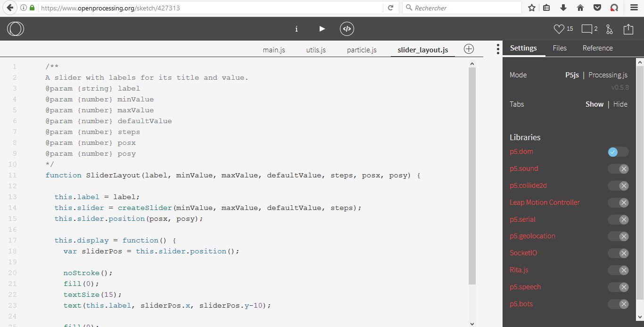Click the OpenProcessing logo
Image resolution: width=644 pixels, height=327 pixels.
[x=16, y=29]
